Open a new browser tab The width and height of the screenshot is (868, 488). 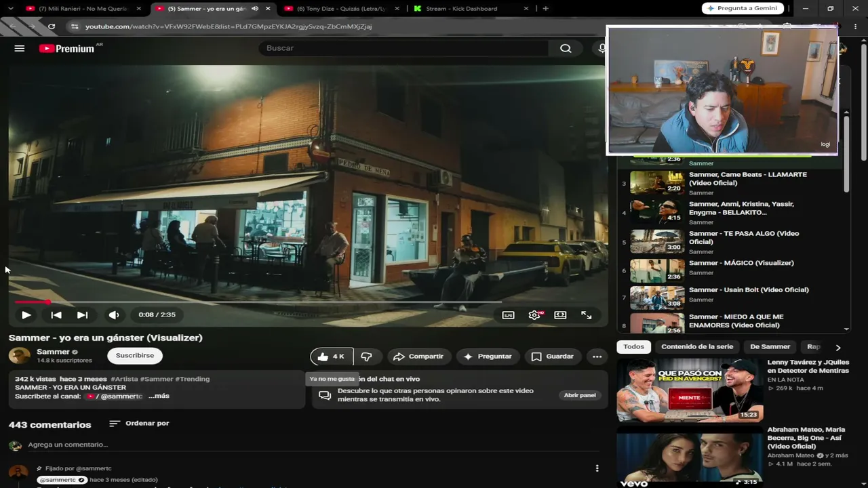(x=545, y=9)
